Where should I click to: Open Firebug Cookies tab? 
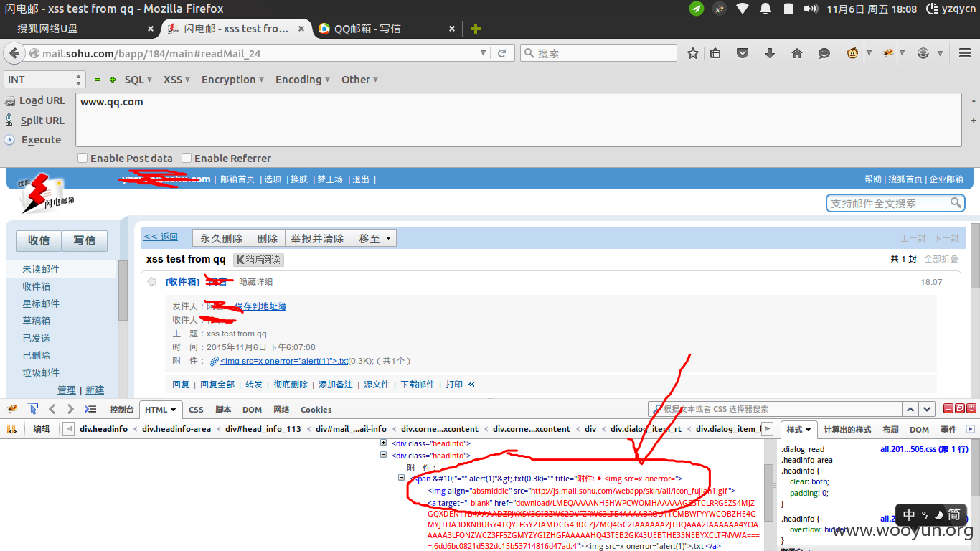(316, 409)
